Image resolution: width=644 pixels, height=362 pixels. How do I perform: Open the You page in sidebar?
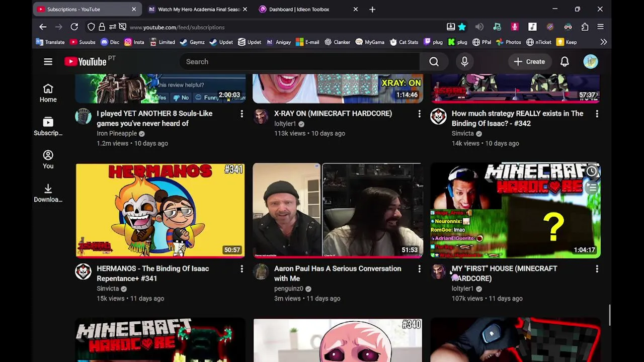pyautogui.click(x=48, y=159)
